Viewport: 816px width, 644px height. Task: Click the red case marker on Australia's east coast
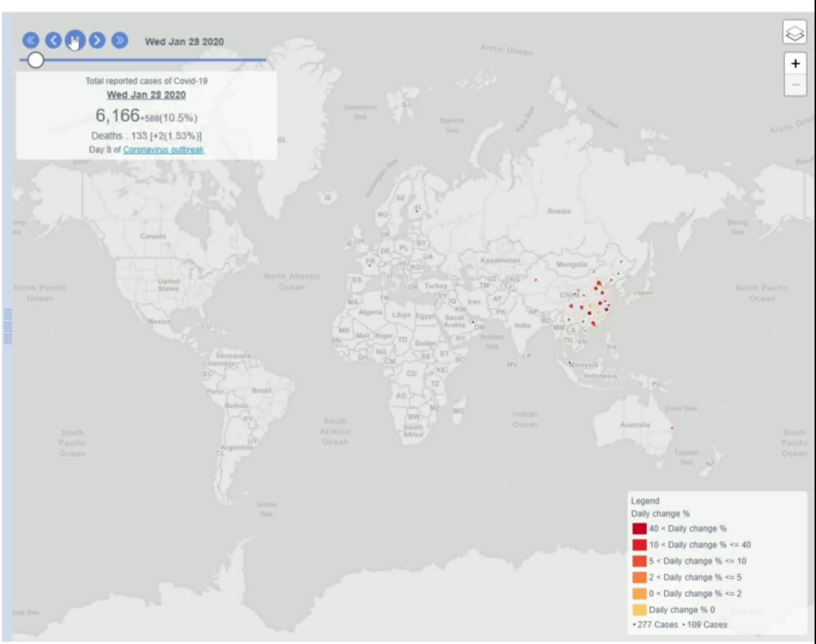click(672, 428)
